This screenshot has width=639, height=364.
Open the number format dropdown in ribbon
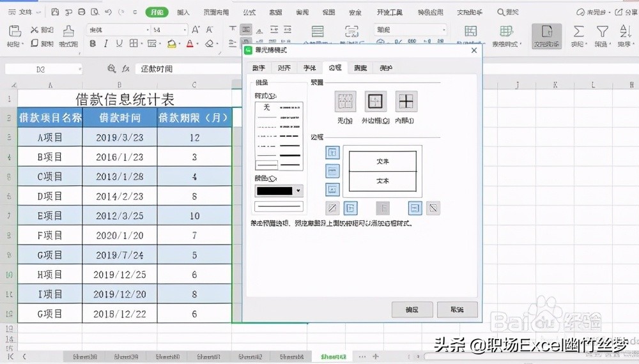444,30
